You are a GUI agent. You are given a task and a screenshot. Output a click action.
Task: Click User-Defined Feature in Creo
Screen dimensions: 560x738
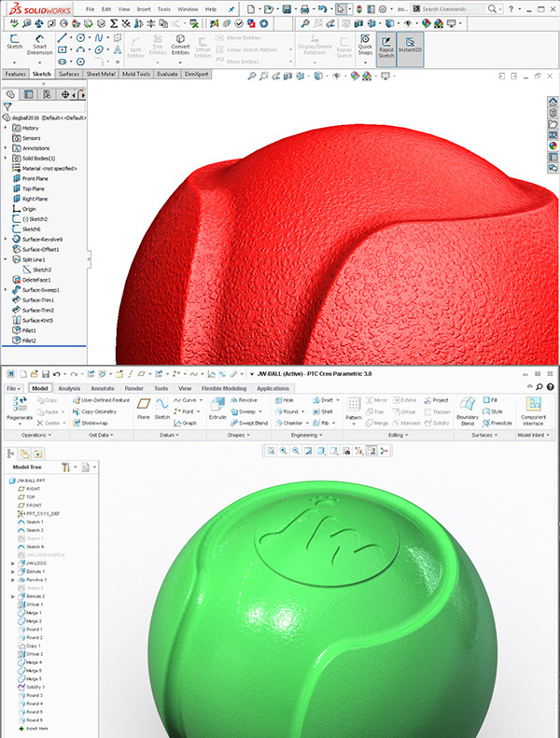click(x=101, y=400)
